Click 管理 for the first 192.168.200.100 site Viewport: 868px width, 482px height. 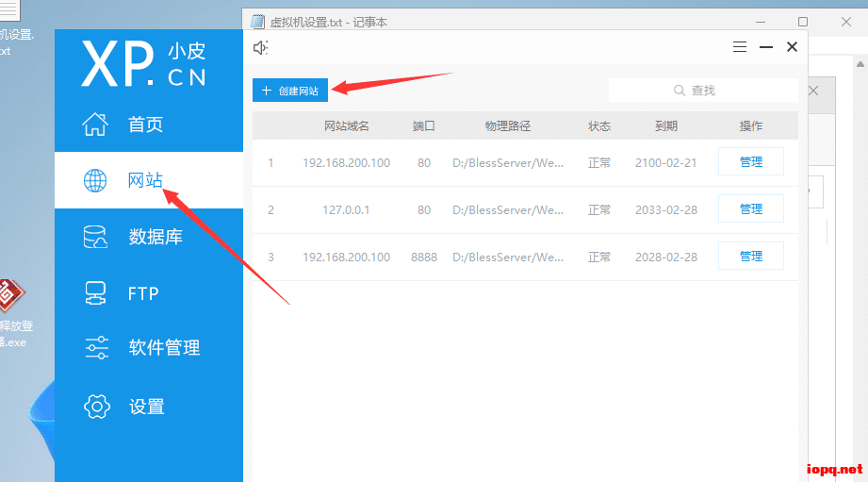pos(750,162)
